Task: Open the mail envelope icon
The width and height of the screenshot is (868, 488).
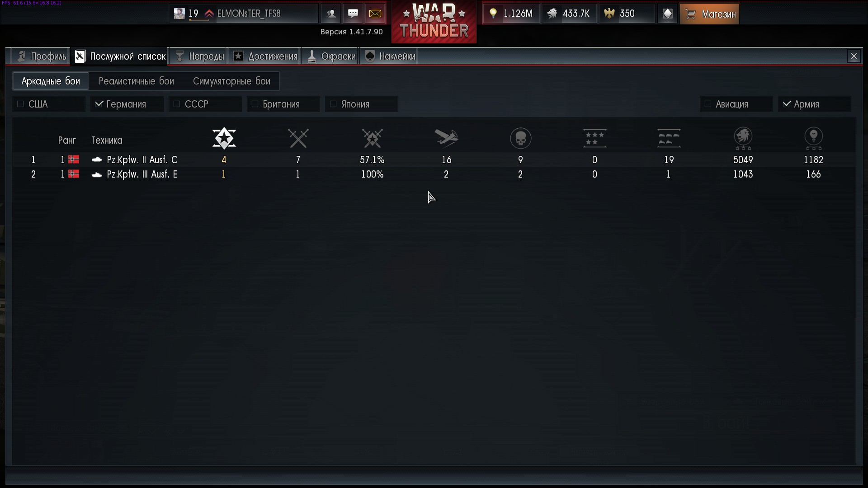Action: [375, 14]
